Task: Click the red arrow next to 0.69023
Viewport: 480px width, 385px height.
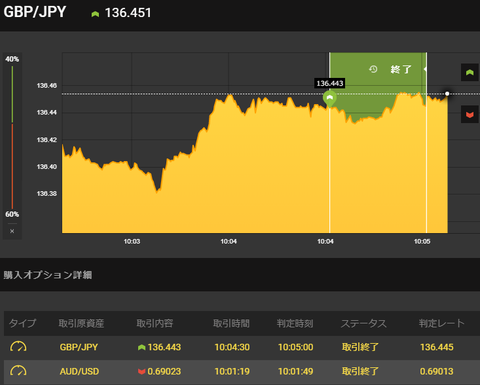Action: click(142, 371)
